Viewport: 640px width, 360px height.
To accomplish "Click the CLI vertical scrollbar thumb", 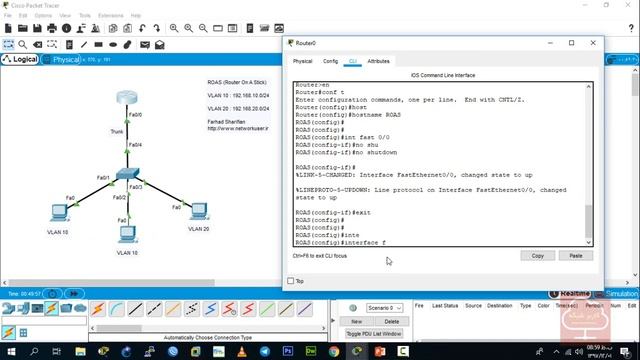I will coord(589,221).
